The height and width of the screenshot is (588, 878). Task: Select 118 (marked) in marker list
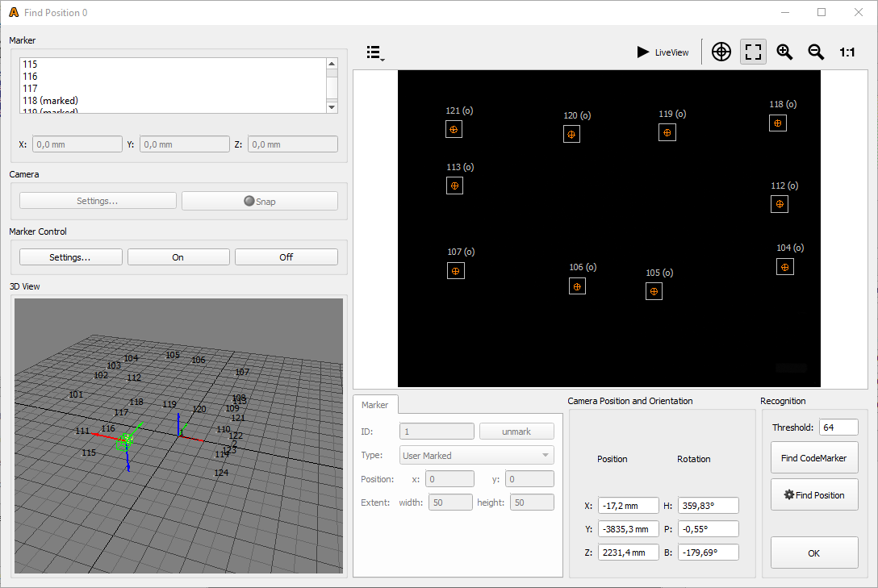[51, 100]
